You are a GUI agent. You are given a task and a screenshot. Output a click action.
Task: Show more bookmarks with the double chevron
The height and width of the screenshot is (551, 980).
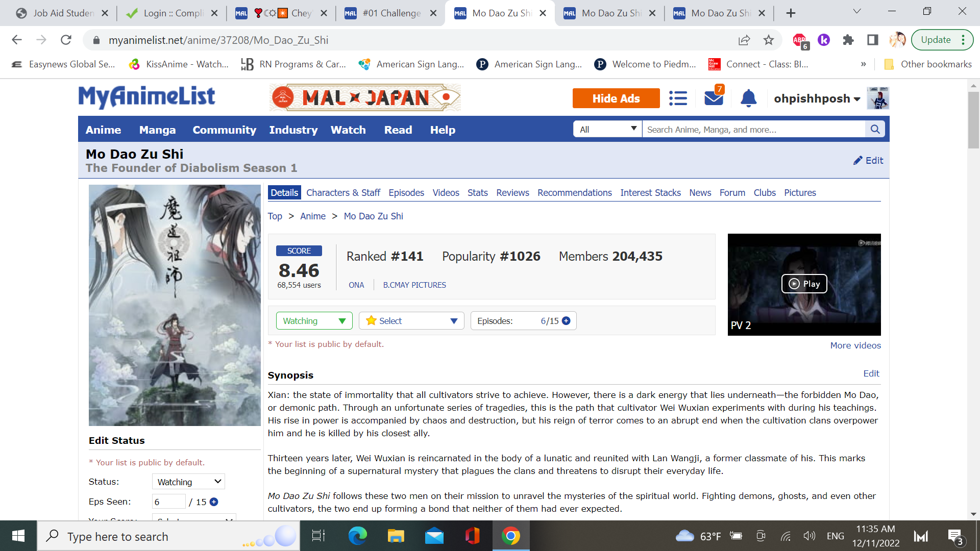click(x=864, y=64)
